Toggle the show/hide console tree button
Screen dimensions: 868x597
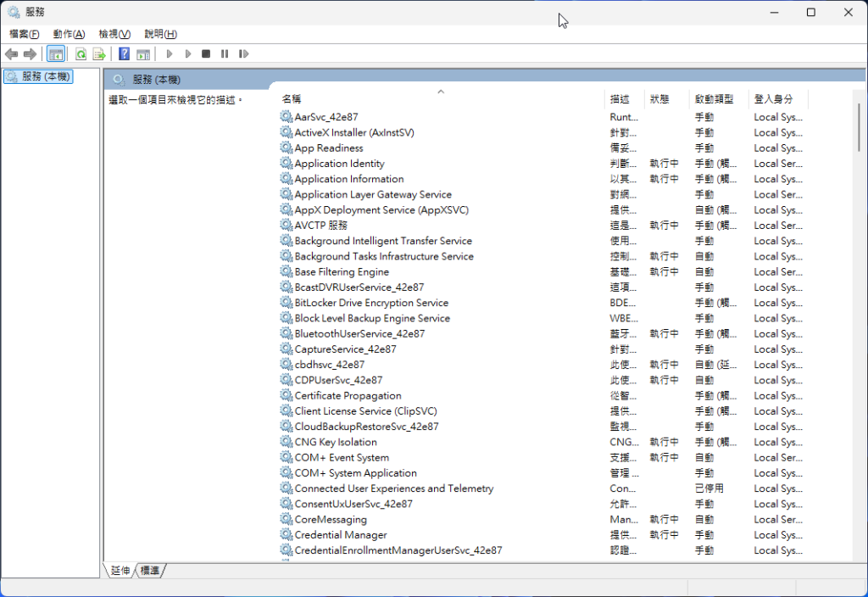(x=55, y=54)
